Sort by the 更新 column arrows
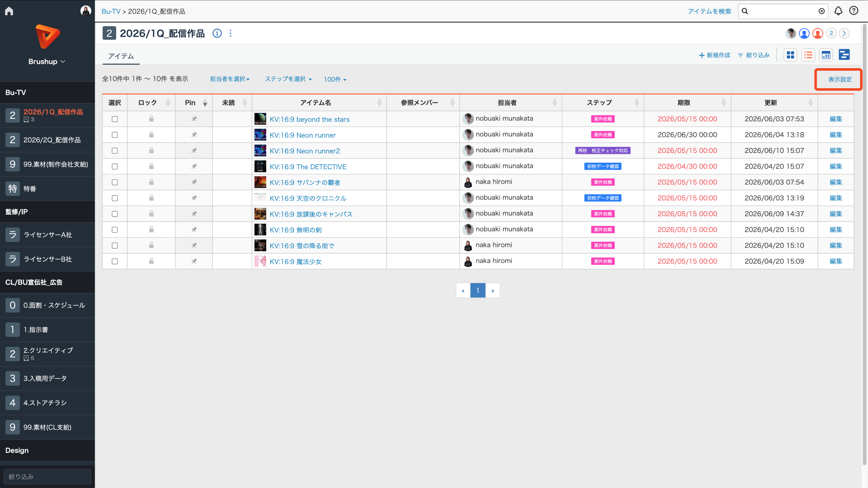This screenshot has width=868, height=488. 810,103
